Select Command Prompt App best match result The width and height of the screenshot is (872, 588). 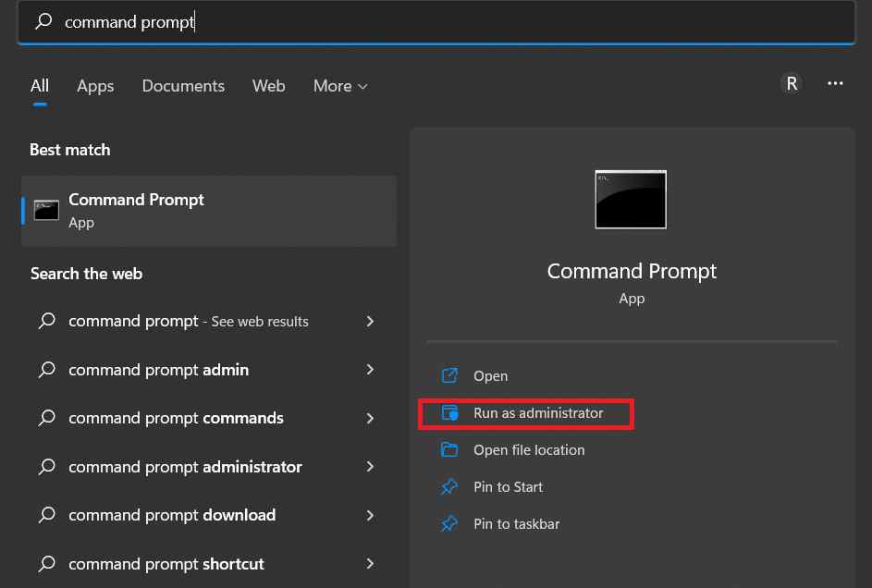point(209,211)
